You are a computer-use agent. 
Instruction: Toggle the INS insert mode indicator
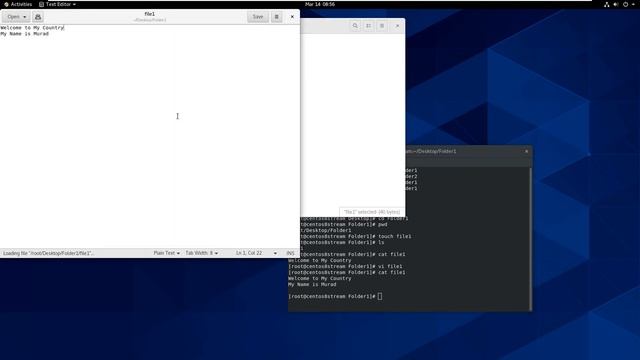(290, 253)
